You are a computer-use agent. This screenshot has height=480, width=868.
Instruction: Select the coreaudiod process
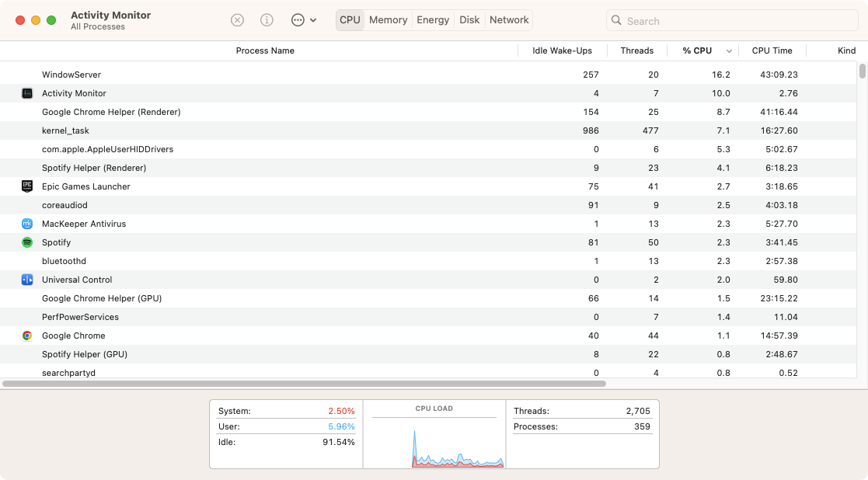(x=64, y=205)
